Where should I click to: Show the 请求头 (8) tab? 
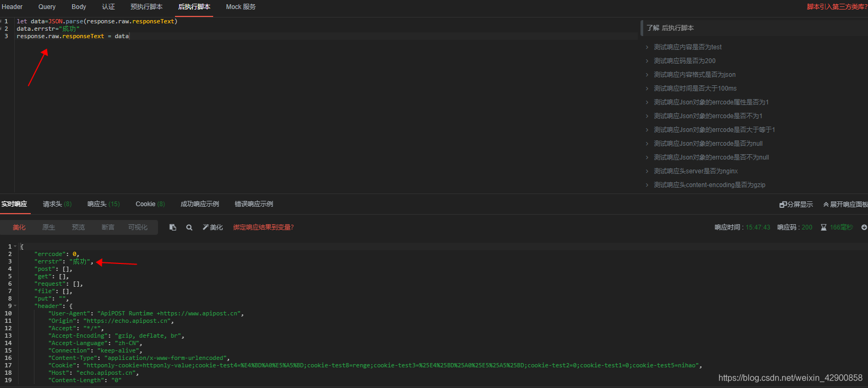coord(57,204)
